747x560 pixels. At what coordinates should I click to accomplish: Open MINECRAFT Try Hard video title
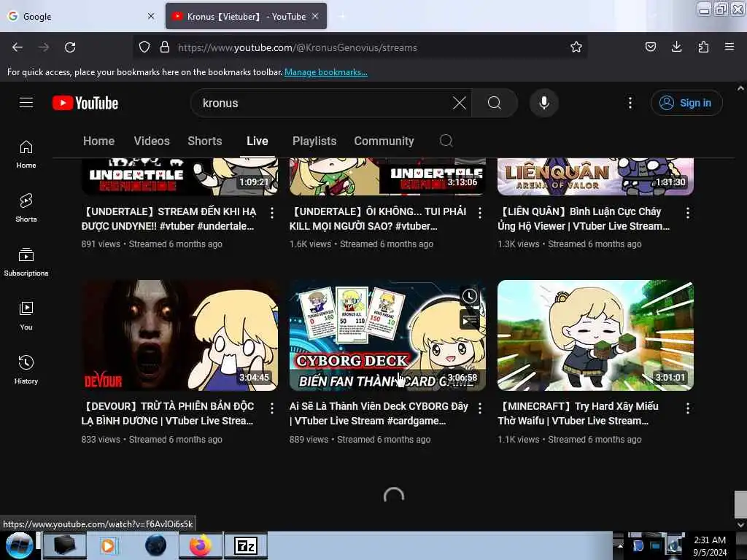tap(578, 413)
